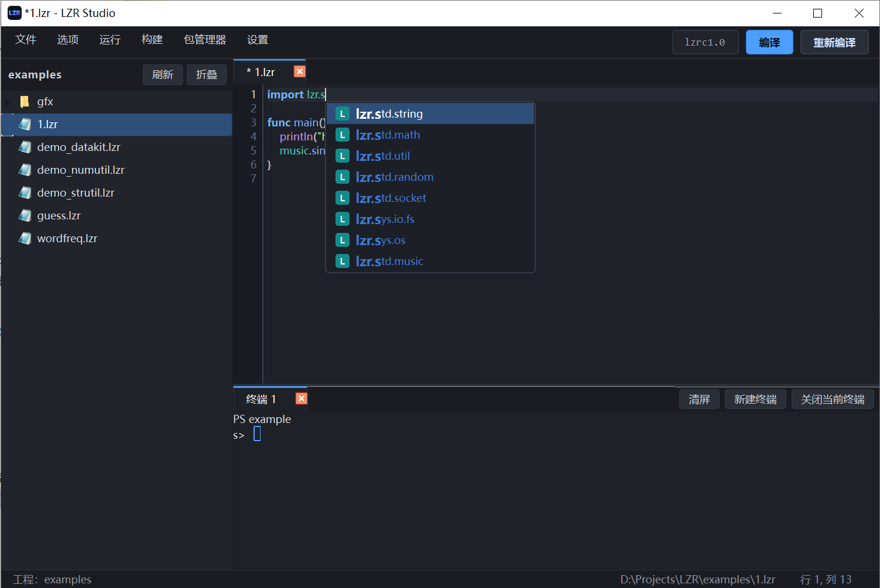Open demo_datakit.lzr from the file tree
The width and height of the screenshot is (880, 588).
pos(117,147)
